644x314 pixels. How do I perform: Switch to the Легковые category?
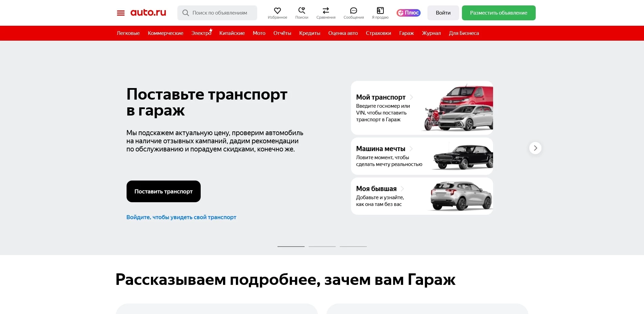pyautogui.click(x=128, y=33)
